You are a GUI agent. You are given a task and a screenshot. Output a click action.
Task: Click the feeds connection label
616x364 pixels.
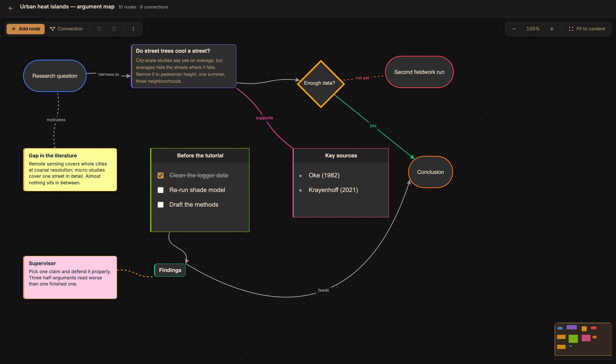[x=323, y=290]
